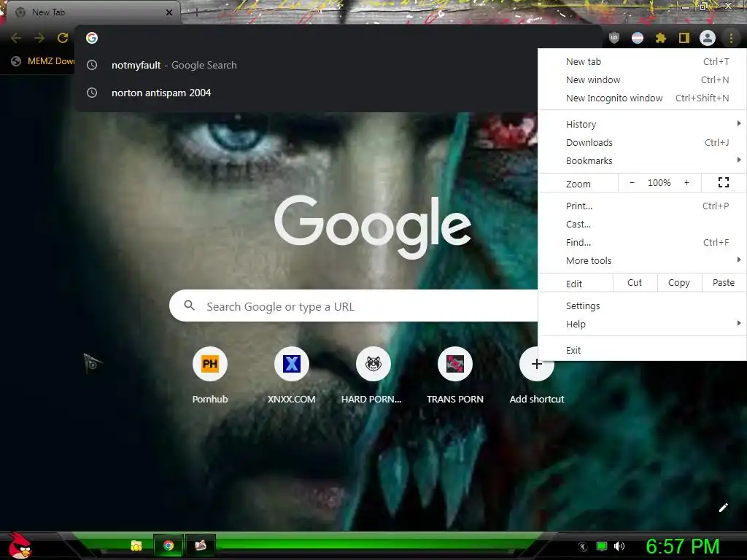The height and width of the screenshot is (560, 747).
Task: Open the red bird Start button
Action: [19, 545]
